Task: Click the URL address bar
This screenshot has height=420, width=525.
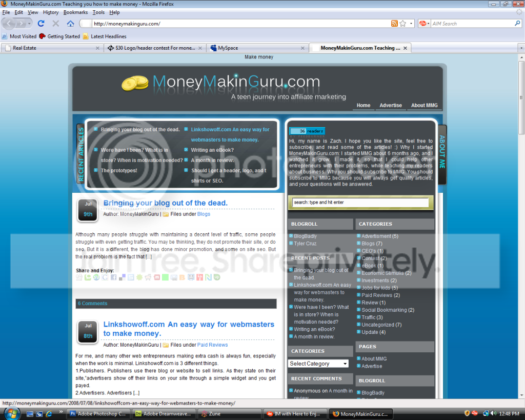Action: (x=241, y=24)
